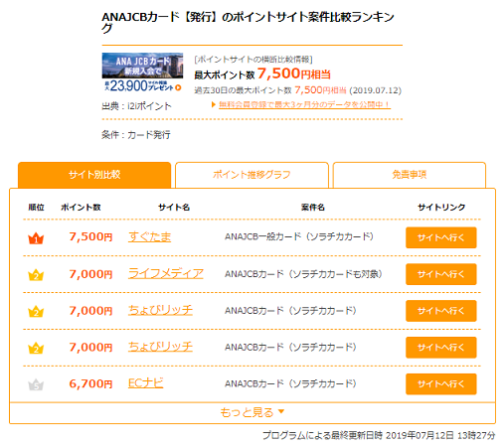504x445 pixels.
Task: Open the すぐたま site link
Action: pos(150,237)
